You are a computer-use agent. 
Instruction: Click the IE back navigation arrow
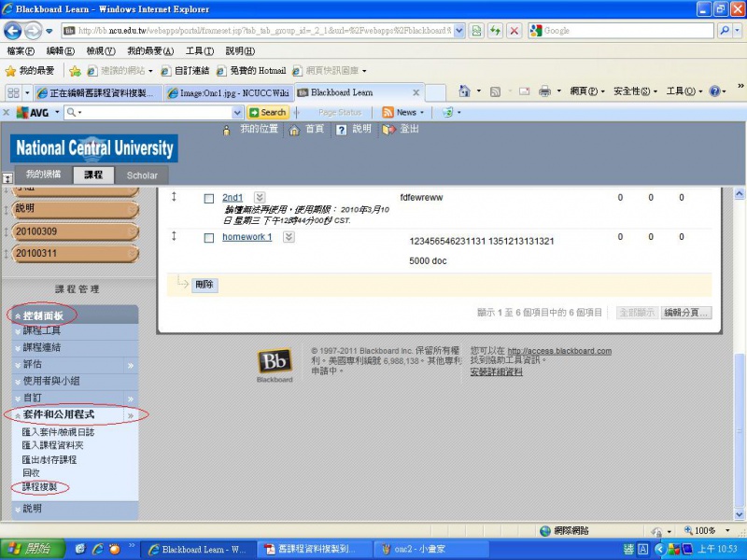pyautogui.click(x=13, y=31)
